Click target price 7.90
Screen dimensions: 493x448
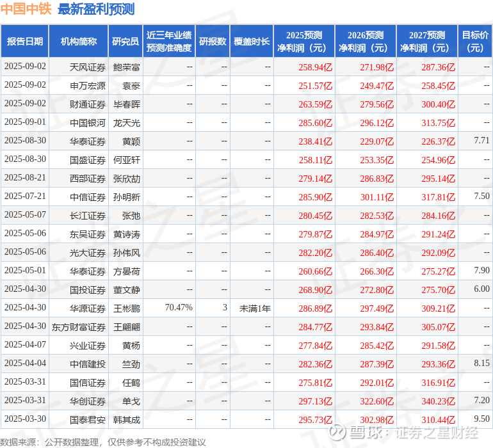[481, 270]
